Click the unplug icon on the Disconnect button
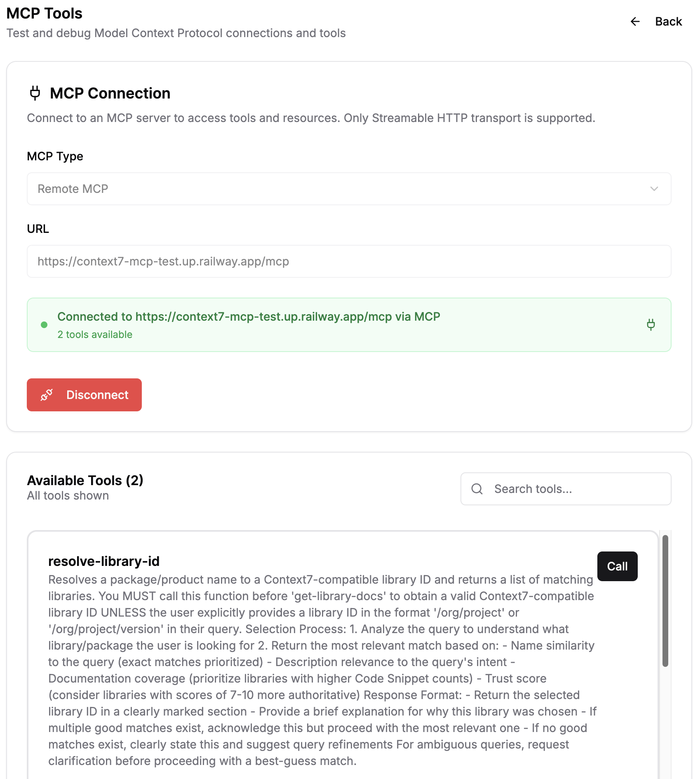 pos(47,394)
